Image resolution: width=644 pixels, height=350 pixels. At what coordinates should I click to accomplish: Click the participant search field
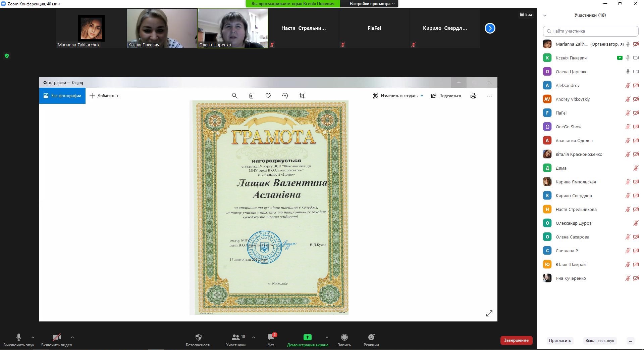590,31
